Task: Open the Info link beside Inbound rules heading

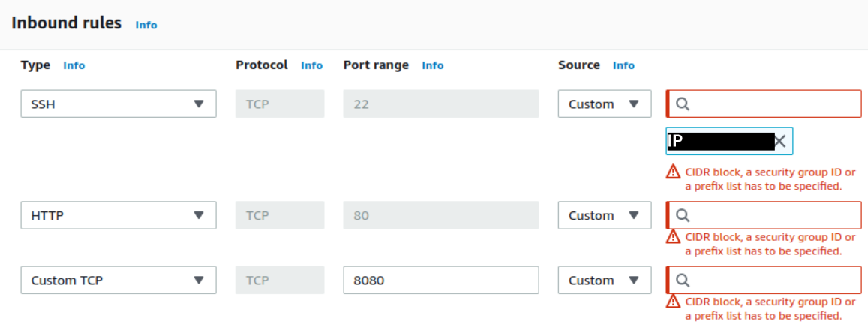Action: click(146, 25)
